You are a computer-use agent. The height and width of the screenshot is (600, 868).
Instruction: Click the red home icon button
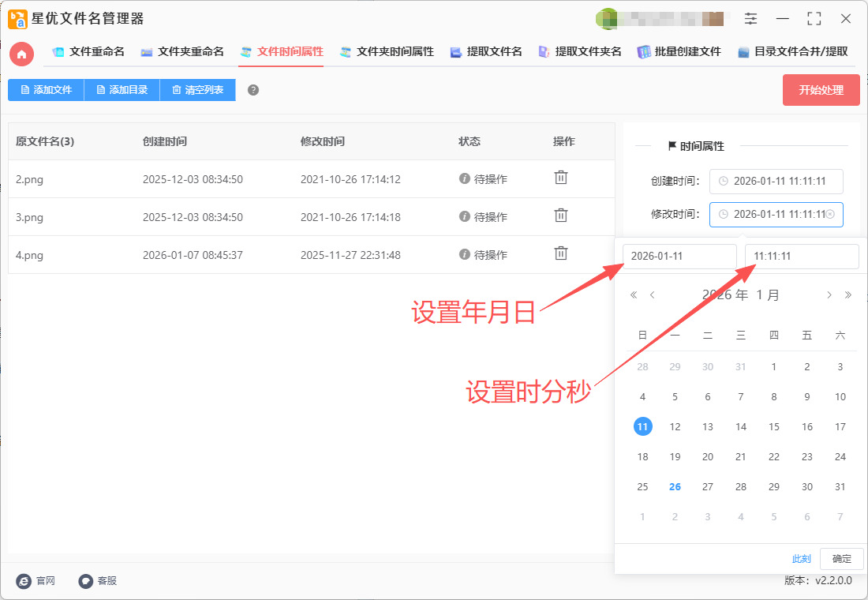[21, 54]
